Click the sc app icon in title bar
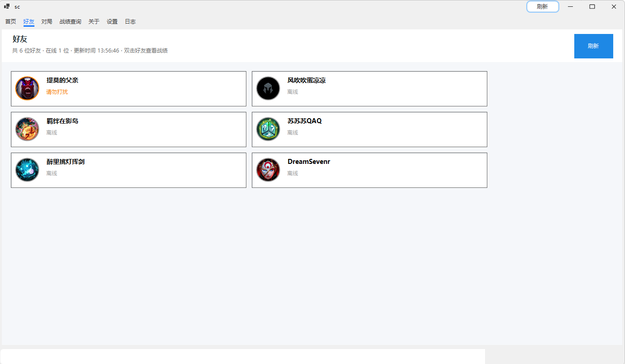 7,6
